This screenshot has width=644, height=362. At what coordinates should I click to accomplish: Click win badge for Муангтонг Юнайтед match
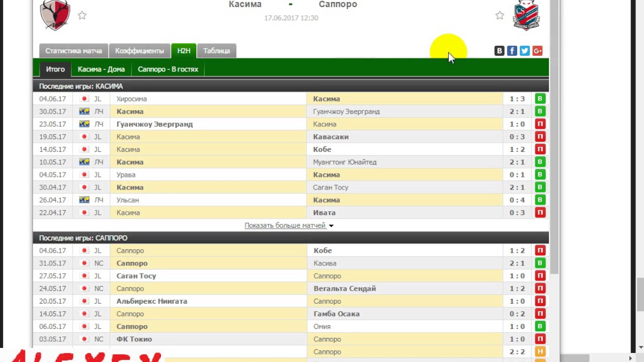click(540, 162)
